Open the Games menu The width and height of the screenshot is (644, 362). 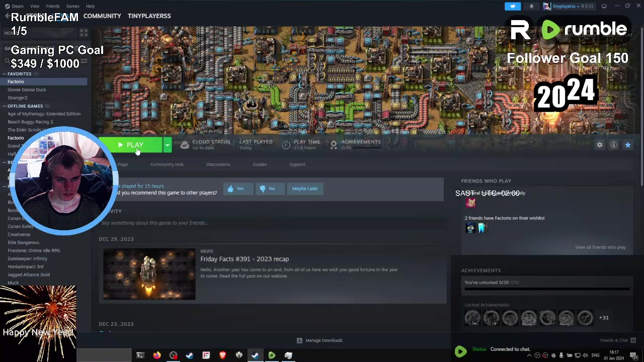point(73,6)
